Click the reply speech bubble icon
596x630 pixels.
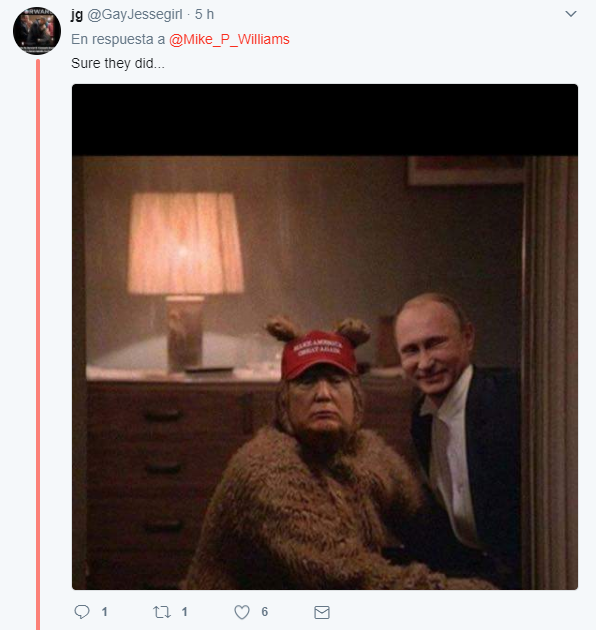pos(82,612)
